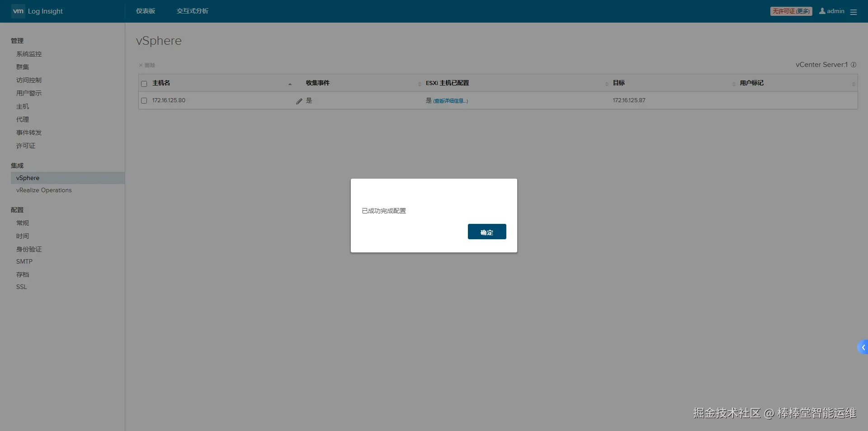The image size is (868, 431).
Task: Click the 删除 button above table
Action: 147,65
